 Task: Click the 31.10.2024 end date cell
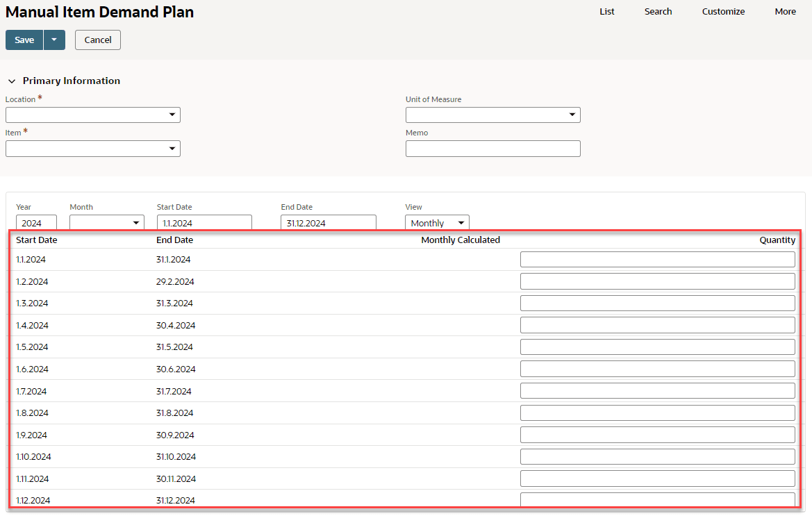[176, 456]
